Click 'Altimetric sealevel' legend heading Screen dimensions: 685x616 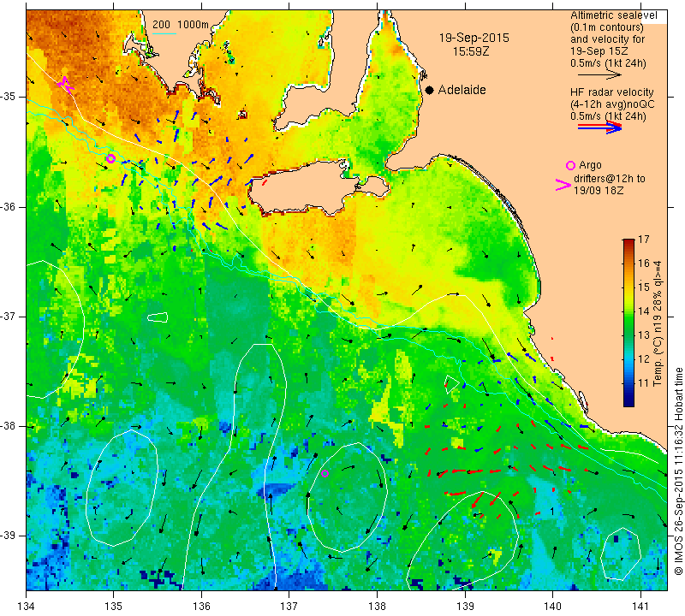point(613,15)
